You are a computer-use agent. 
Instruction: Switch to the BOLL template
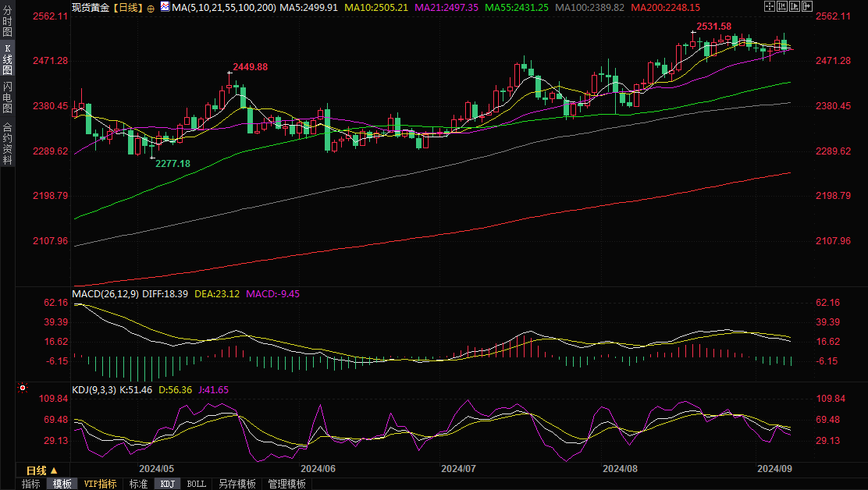[197, 484]
